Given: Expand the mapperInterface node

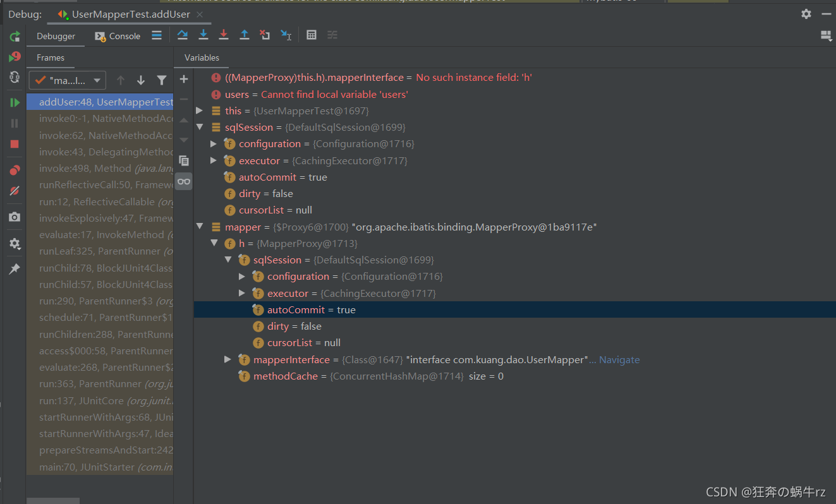Looking at the screenshot, I should (227, 359).
